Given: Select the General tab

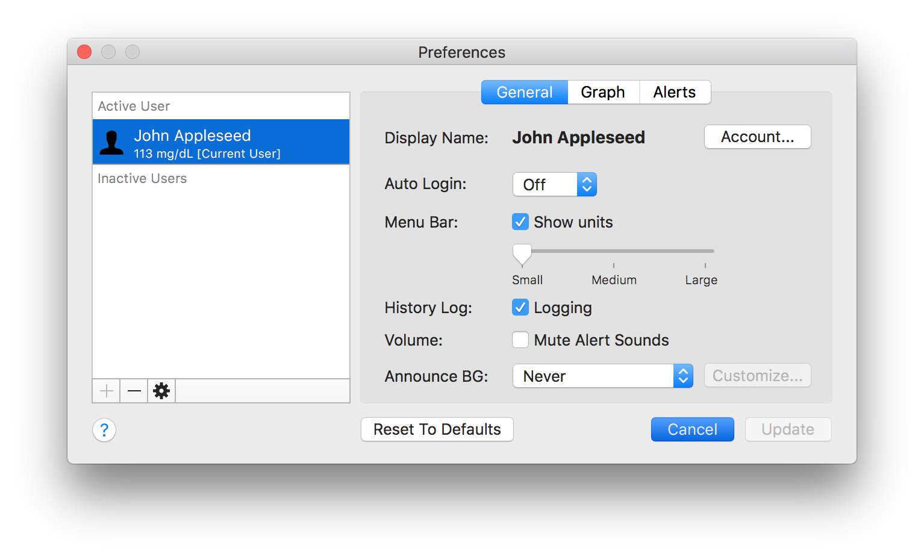Looking at the screenshot, I should pyautogui.click(x=525, y=92).
